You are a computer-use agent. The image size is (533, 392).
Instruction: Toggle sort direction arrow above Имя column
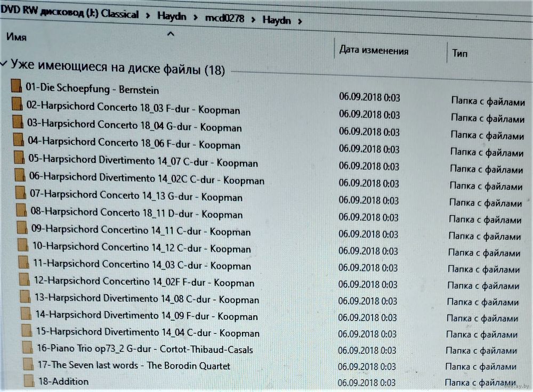(x=171, y=34)
